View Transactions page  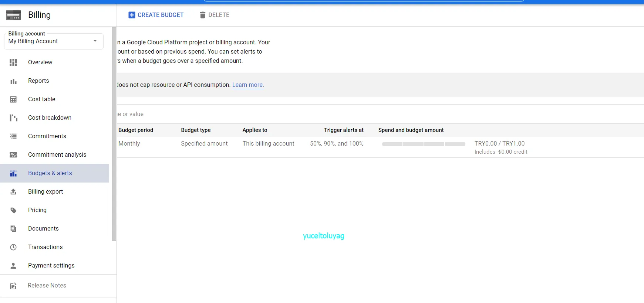(54, 247)
